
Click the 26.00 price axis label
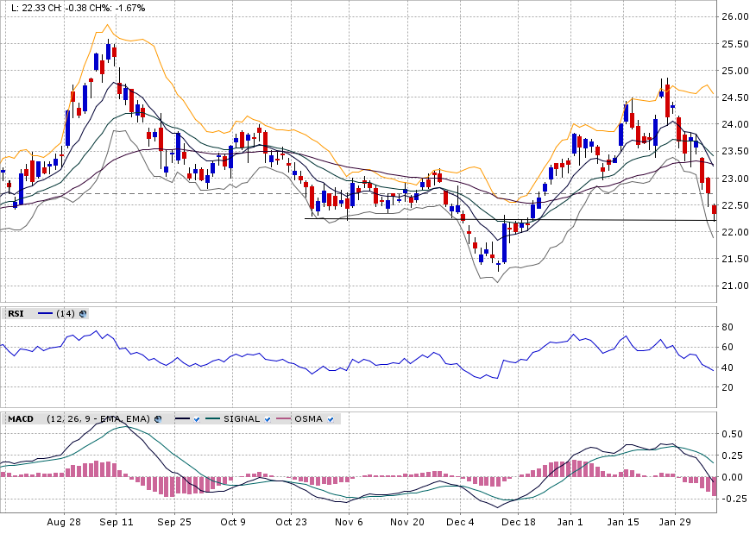(x=734, y=17)
